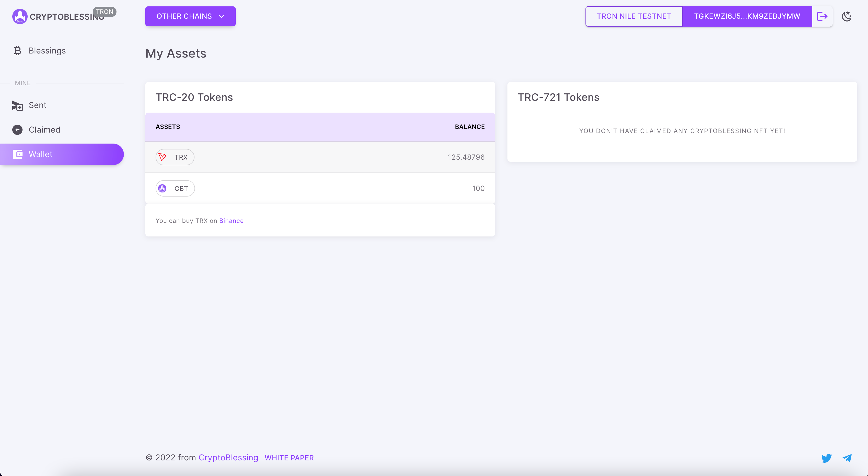This screenshot has width=868, height=476.
Task: Click the CryptoBlessing logo icon
Action: coord(19,16)
